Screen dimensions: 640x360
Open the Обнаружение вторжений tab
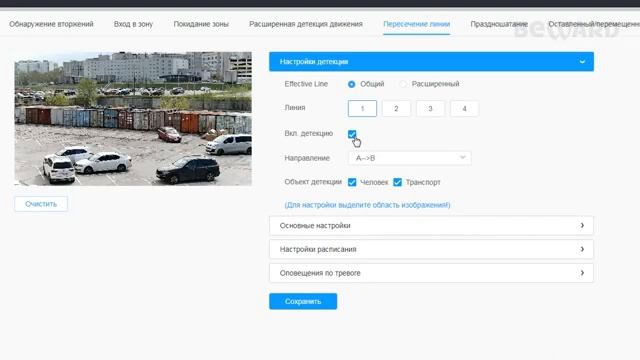[51, 24]
